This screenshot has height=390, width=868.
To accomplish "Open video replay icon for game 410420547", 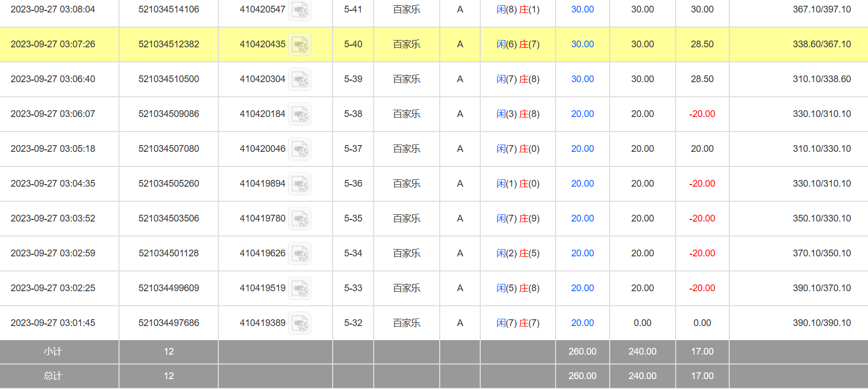I will [300, 10].
